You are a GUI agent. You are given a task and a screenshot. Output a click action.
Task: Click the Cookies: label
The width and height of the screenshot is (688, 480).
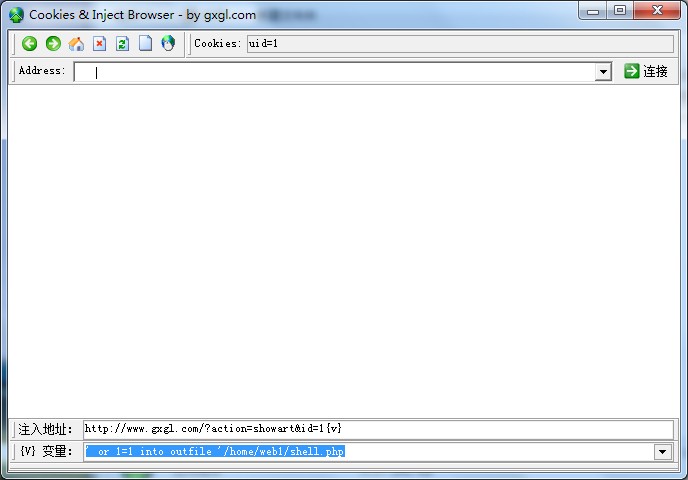coord(217,43)
